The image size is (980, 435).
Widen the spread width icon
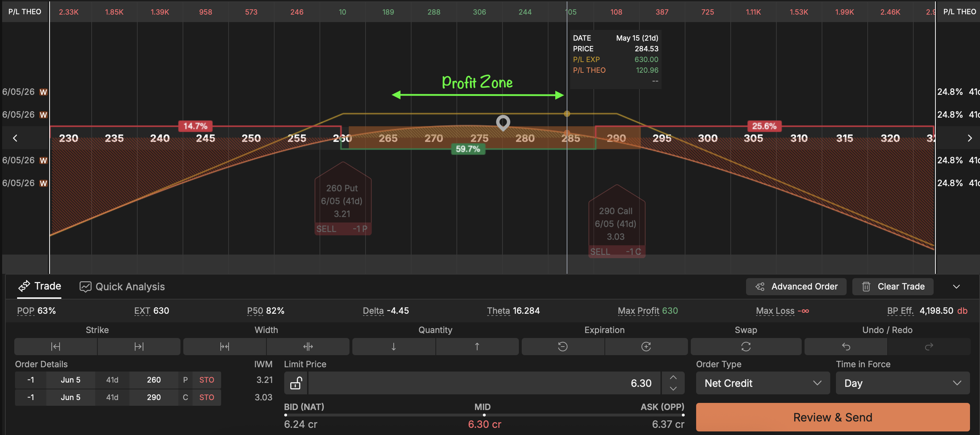click(x=308, y=347)
